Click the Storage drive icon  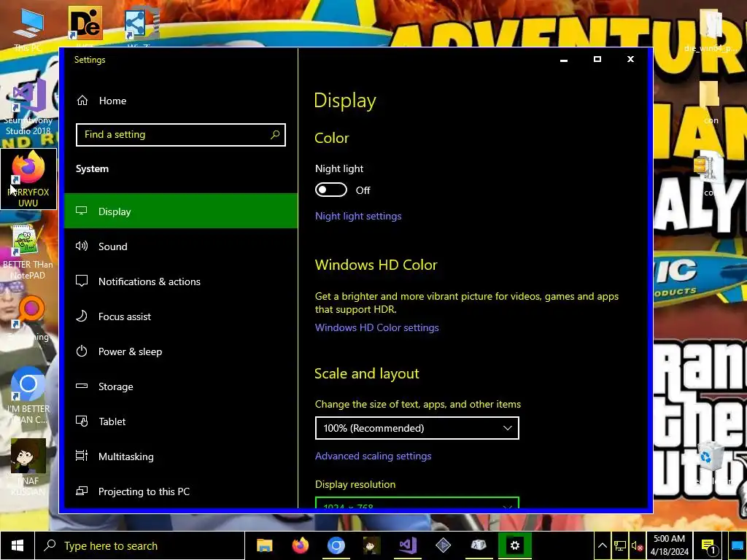(x=82, y=386)
